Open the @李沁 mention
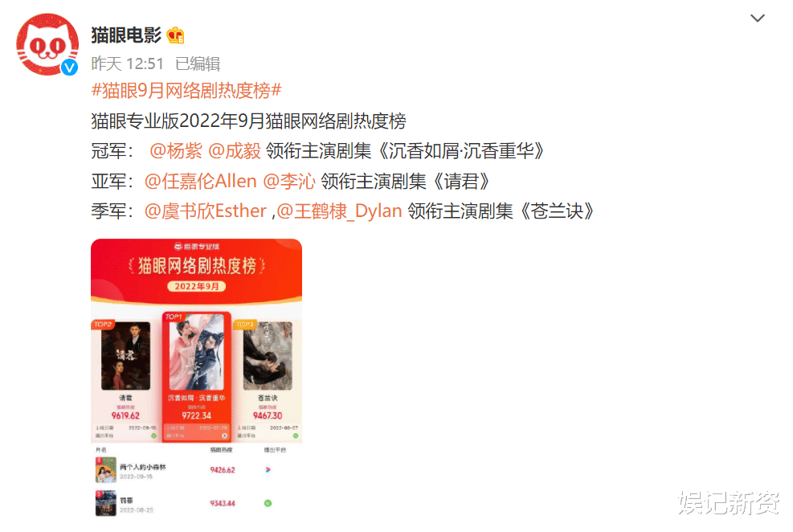Viewport: 793px width, 532px height. [x=288, y=181]
